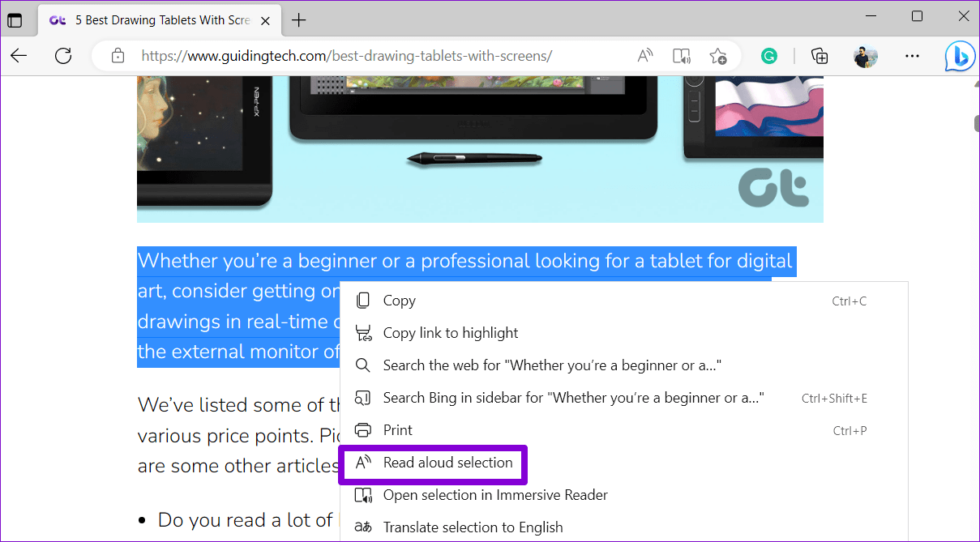
Task: Open the tab actions menu
Action: point(17,19)
